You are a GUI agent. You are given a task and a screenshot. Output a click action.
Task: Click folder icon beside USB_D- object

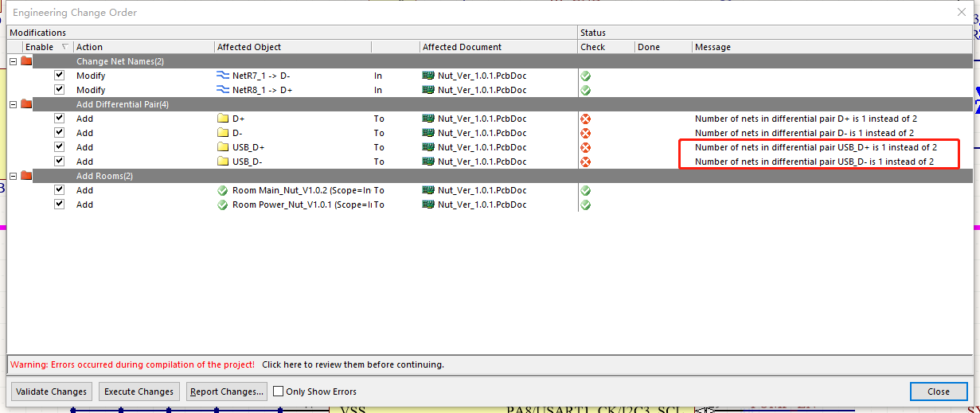click(223, 162)
